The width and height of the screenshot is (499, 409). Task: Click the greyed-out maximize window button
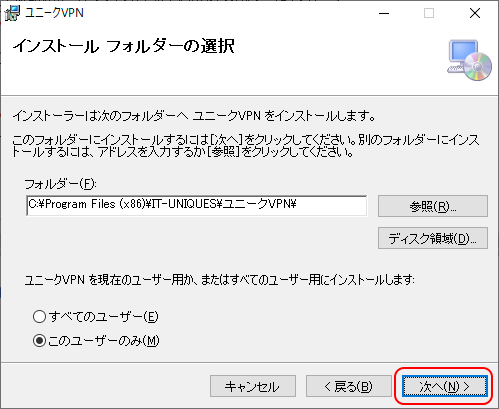pos(429,13)
